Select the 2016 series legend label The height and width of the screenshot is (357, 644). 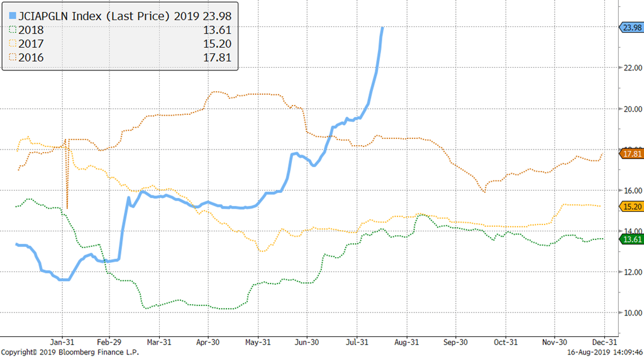coord(31,58)
